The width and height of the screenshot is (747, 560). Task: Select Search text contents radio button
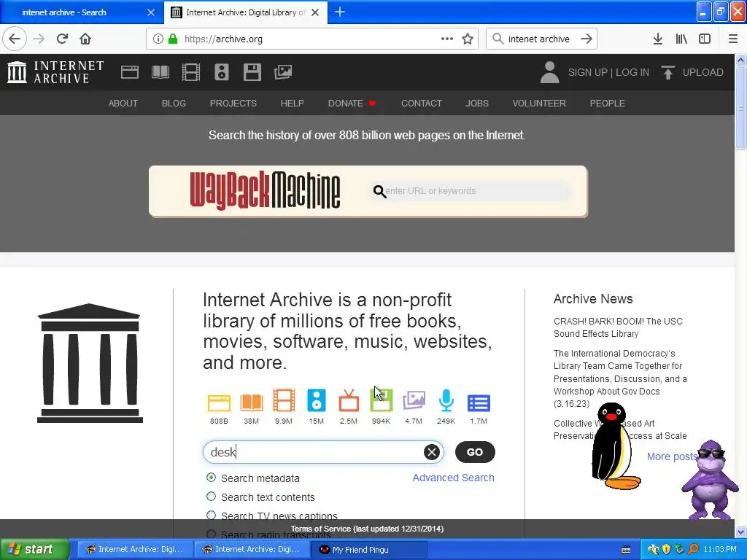click(x=211, y=496)
